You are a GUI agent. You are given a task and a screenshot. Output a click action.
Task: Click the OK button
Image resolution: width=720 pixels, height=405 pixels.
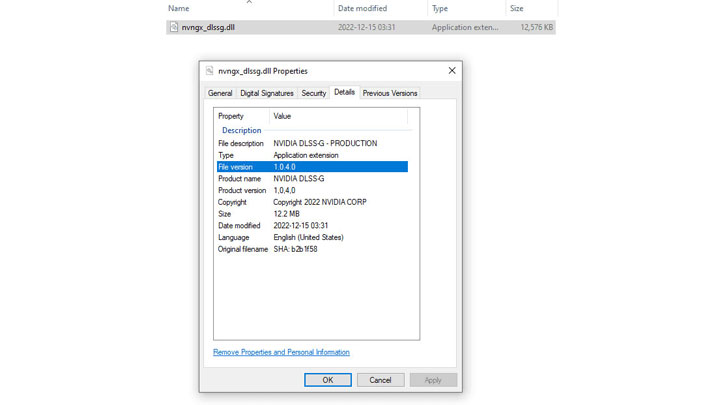tap(328, 380)
